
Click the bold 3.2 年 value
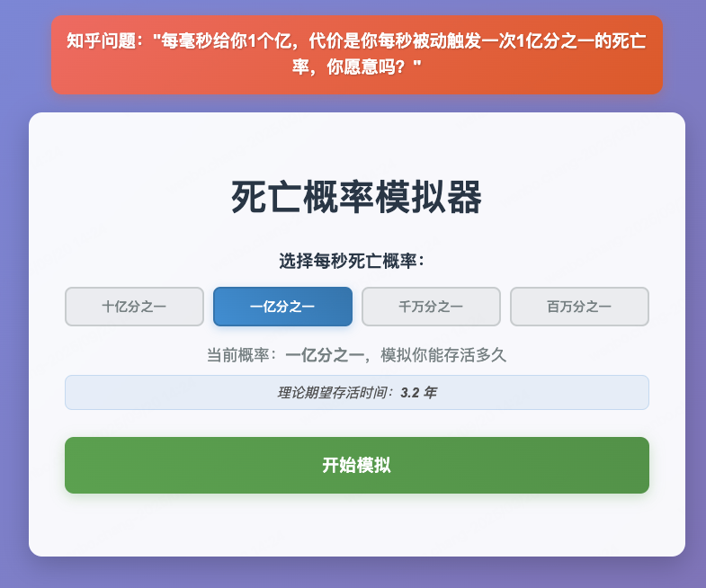click(418, 393)
